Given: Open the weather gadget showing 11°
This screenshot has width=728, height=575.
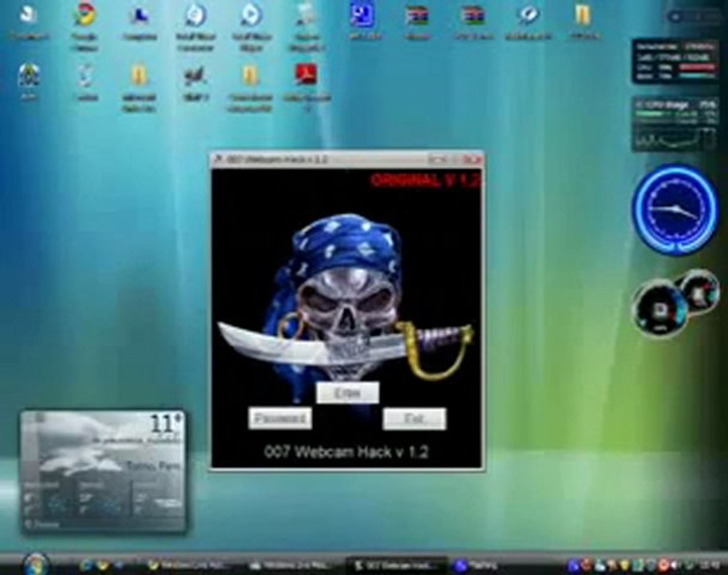Looking at the screenshot, I should point(103,470).
